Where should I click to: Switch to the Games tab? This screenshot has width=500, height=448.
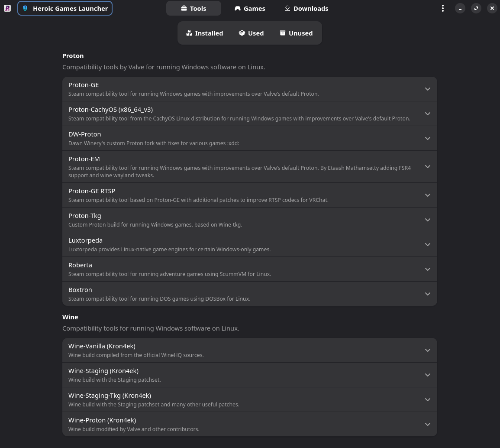(250, 8)
